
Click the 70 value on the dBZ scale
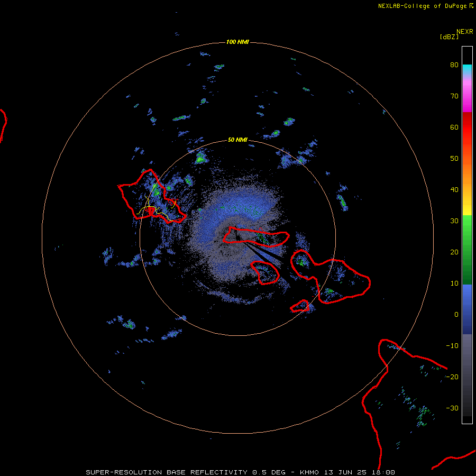454,96
